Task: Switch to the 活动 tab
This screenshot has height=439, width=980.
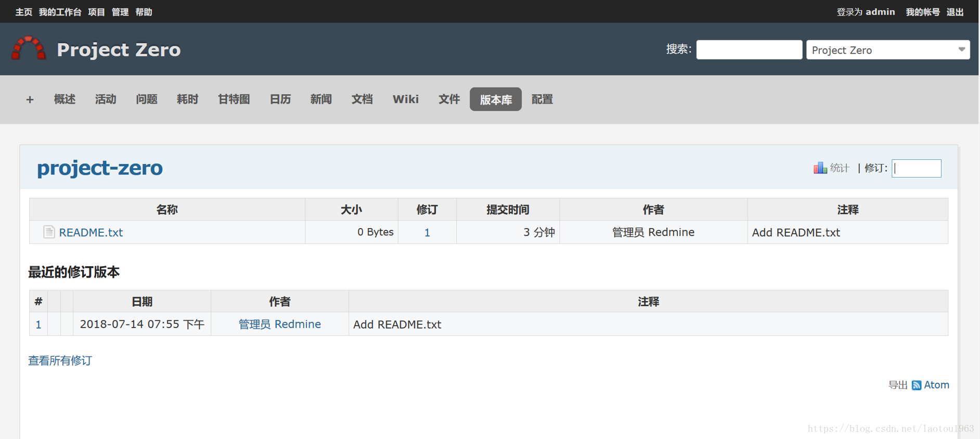Action: coord(106,99)
